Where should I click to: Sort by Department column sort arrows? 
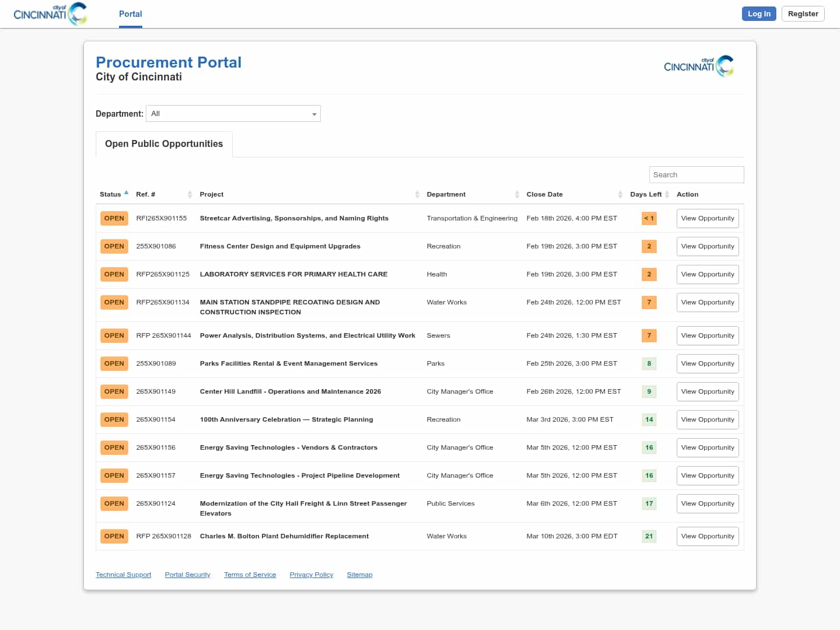pos(517,194)
